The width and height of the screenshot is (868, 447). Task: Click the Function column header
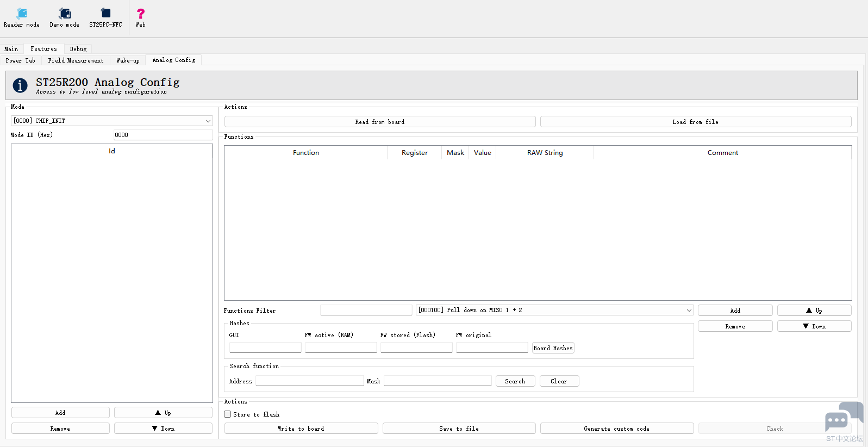(306, 153)
